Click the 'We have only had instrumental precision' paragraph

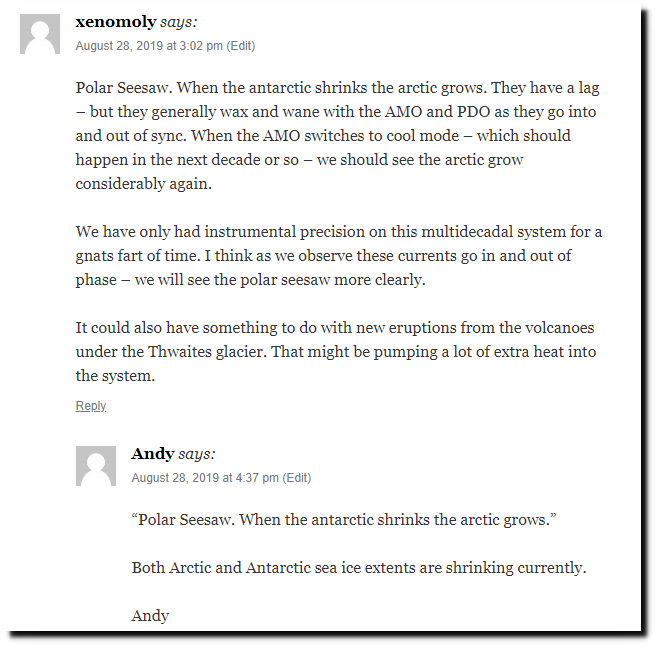[339, 256]
